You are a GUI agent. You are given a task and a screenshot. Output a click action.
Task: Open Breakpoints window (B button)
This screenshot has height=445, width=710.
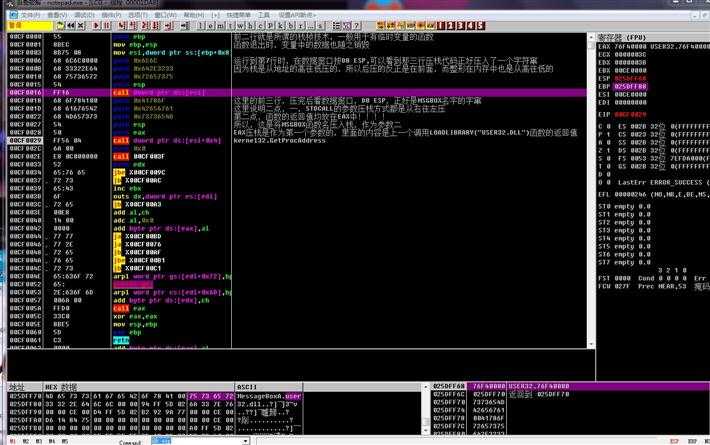pos(290,26)
